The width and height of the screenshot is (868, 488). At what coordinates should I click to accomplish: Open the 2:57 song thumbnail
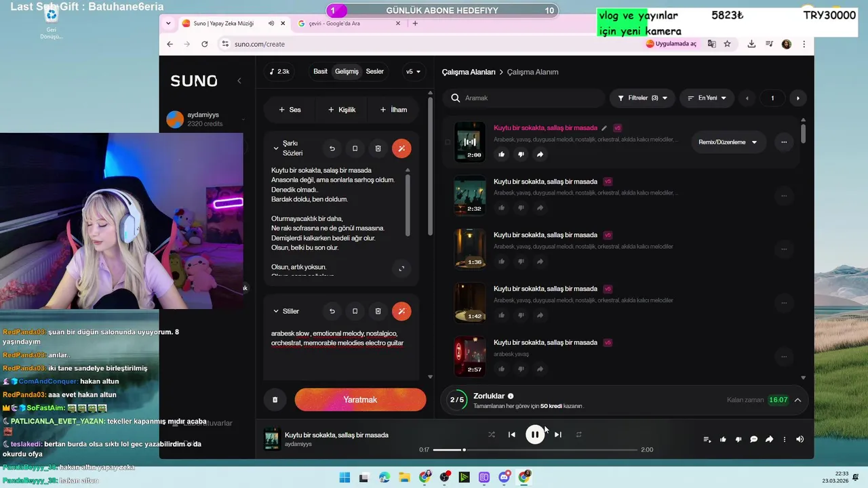click(x=469, y=356)
